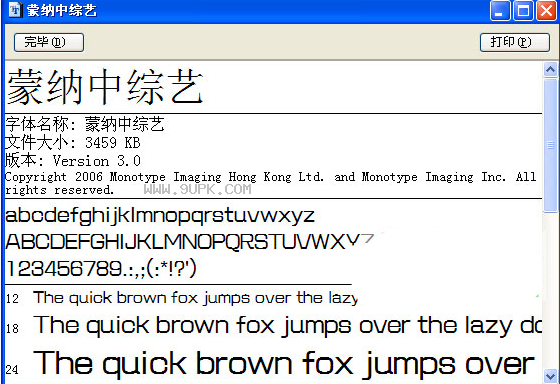Click the uppercase ABCDEFG sample line

coord(189,242)
